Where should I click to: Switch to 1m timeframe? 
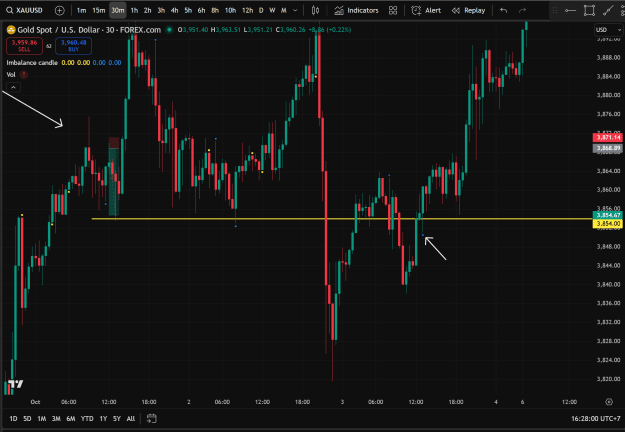(81, 10)
